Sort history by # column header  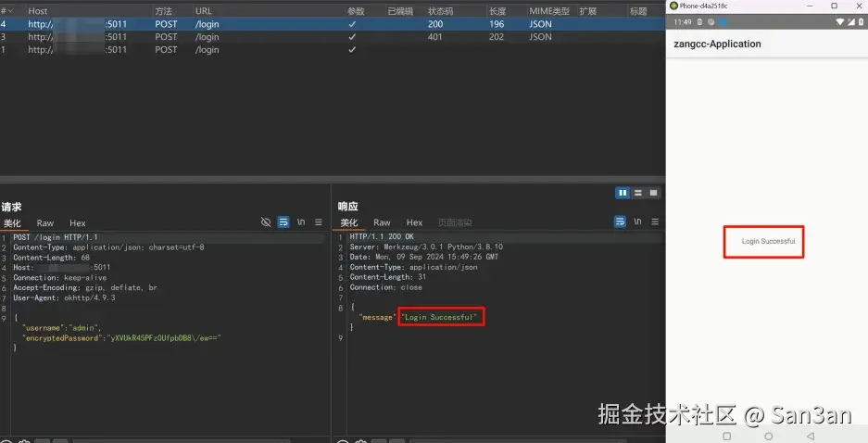(x=6, y=10)
